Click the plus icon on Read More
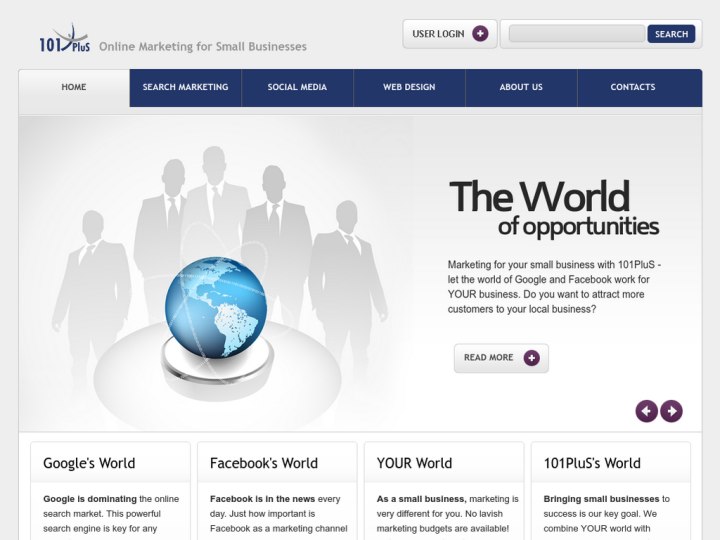Image resolution: width=720 pixels, height=540 pixels. pyautogui.click(x=531, y=358)
